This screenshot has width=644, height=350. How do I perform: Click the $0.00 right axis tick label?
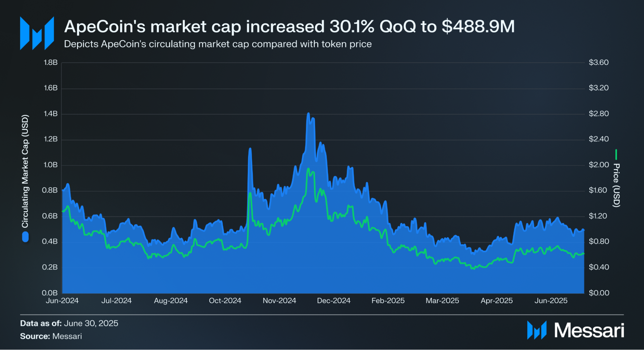coord(599,293)
